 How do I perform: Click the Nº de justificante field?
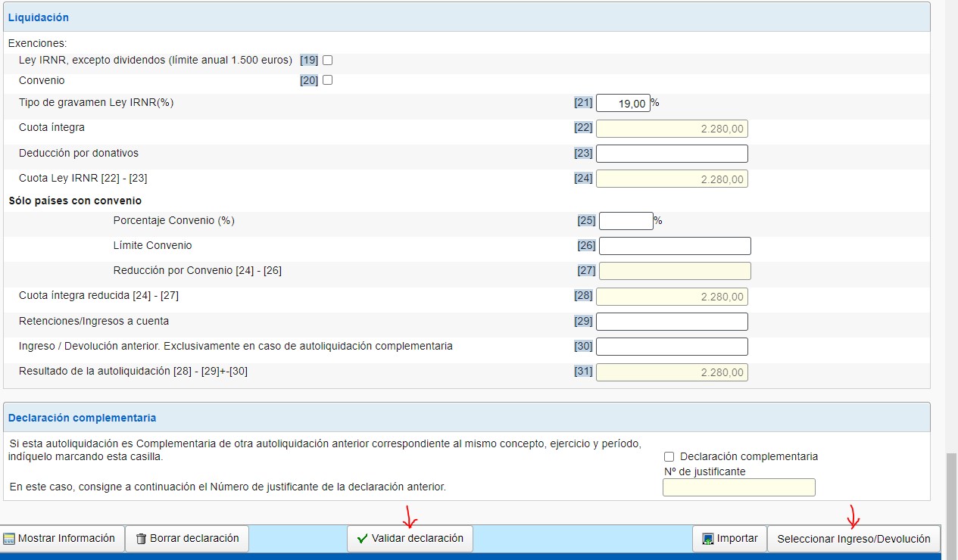pyautogui.click(x=738, y=487)
